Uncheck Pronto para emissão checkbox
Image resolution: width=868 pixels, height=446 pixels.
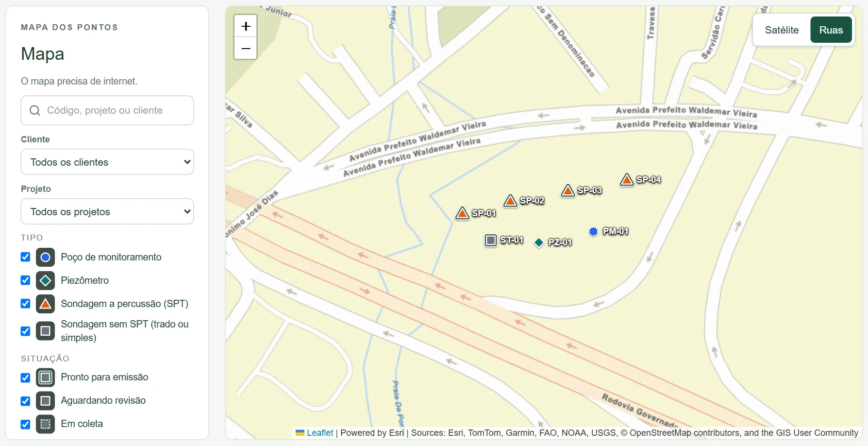(26, 377)
